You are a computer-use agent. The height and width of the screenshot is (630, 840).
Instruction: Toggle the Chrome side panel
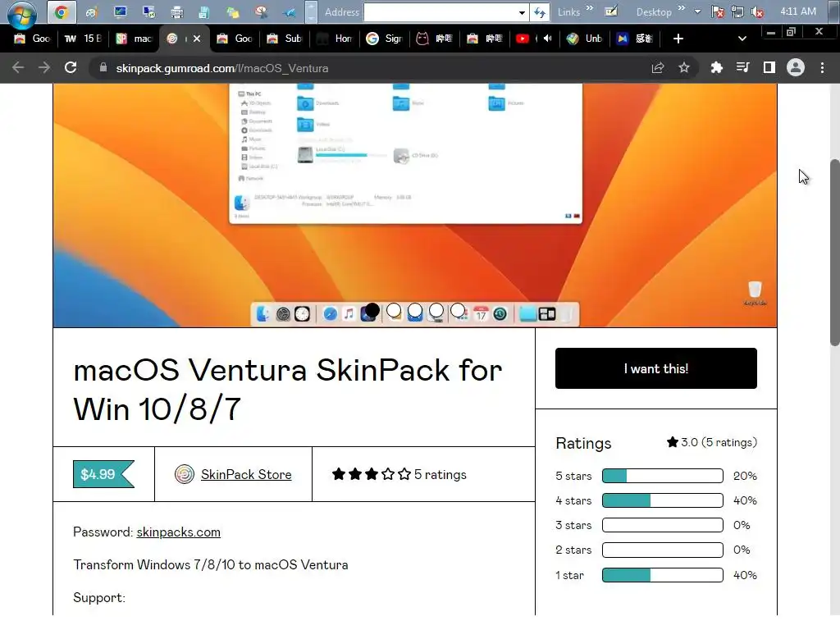769,67
